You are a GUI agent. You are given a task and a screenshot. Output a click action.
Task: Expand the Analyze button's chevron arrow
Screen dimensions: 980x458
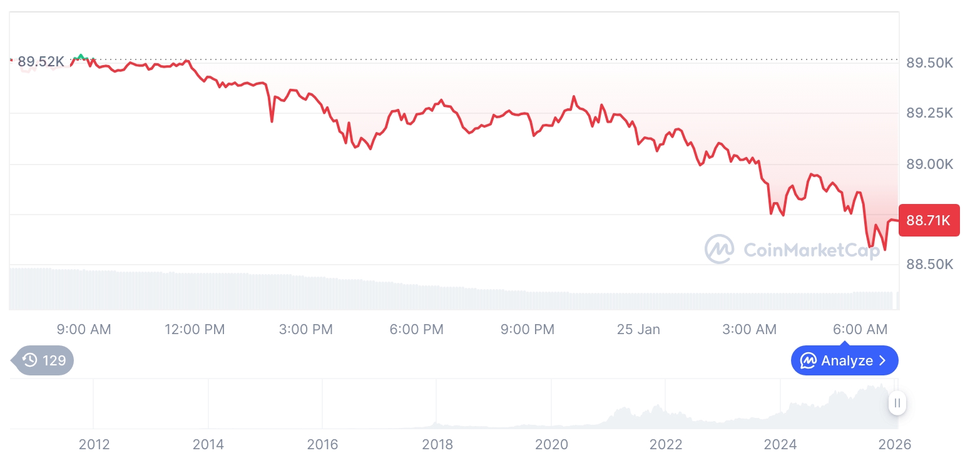tap(883, 360)
